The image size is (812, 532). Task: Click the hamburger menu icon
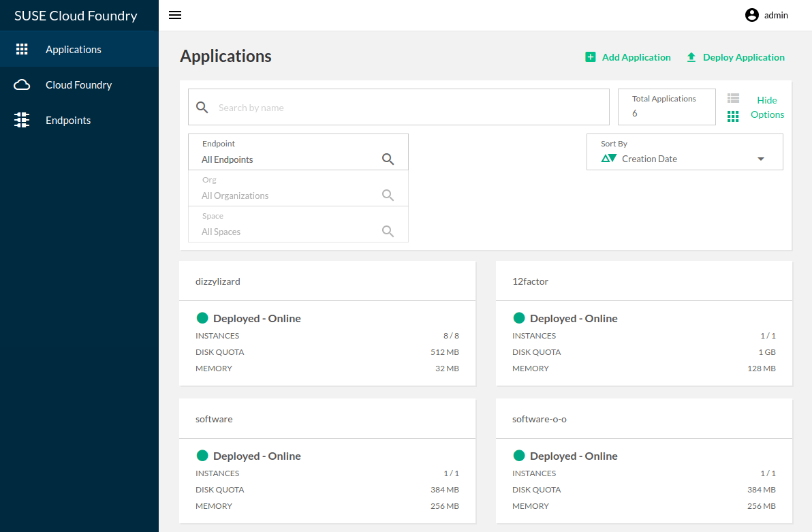click(175, 15)
